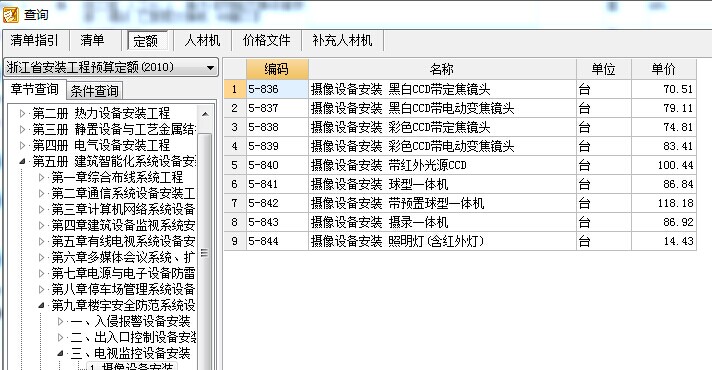Go to the 补充人材机 tab

click(x=342, y=40)
